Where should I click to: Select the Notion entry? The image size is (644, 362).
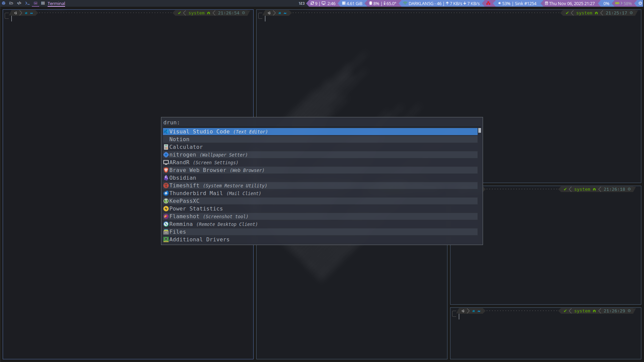point(179,139)
